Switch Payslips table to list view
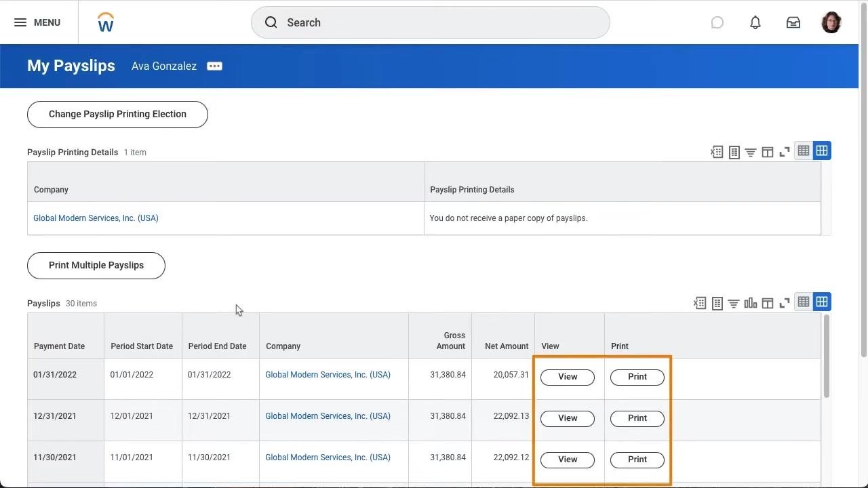 [x=804, y=302]
